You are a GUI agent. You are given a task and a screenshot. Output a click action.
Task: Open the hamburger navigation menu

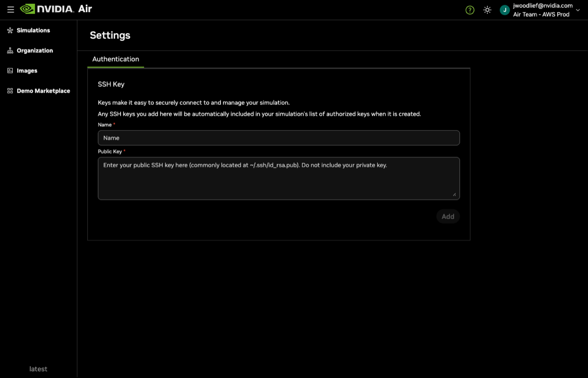click(x=11, y=10)
